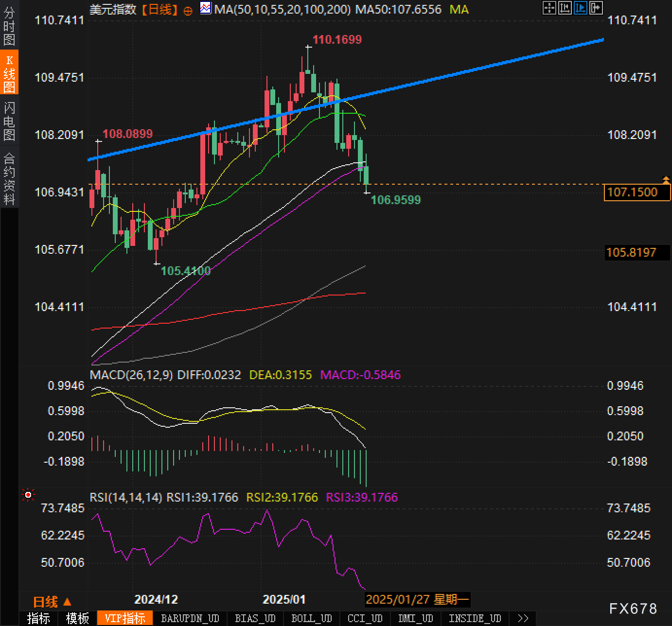672x626 pixels.
Task: Click the CCI_UD indicator button
Action: (365, 618)
